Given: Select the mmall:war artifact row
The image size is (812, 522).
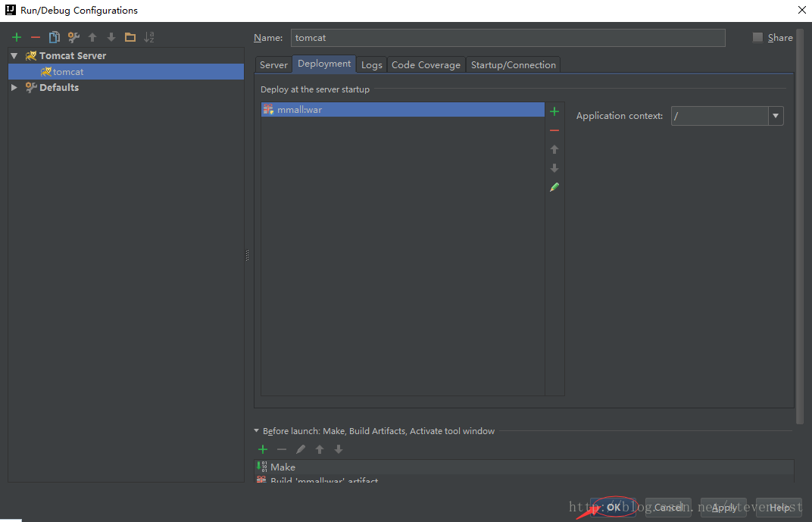Looking at the screenshot, I should (x=403, y=109).
